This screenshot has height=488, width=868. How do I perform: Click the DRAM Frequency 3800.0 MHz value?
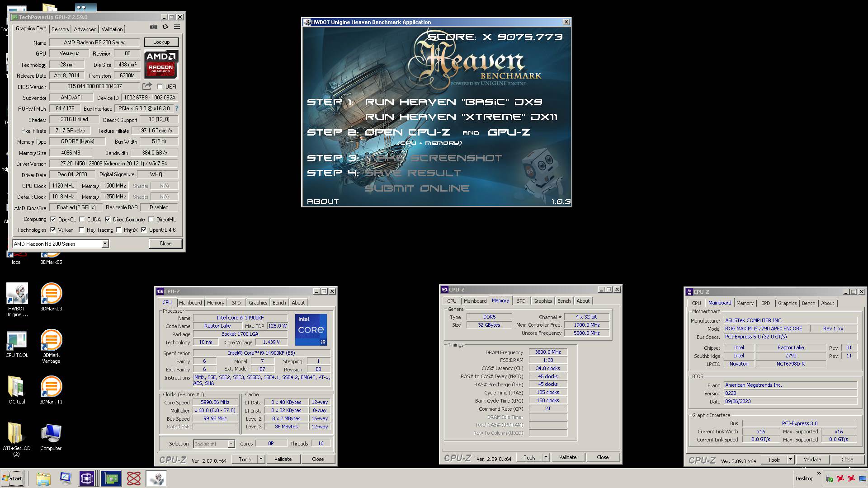(547, 352)
